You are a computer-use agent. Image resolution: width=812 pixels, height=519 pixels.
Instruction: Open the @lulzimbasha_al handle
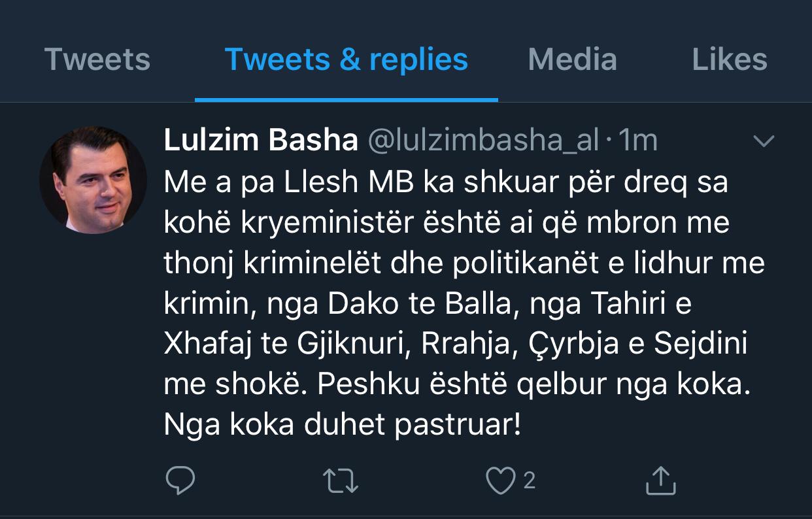(483, 141)
